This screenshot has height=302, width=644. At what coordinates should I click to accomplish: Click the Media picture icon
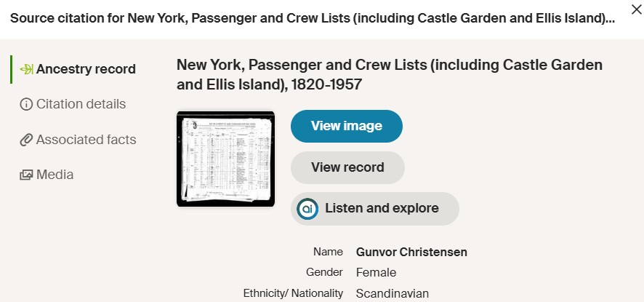(26, 175)
